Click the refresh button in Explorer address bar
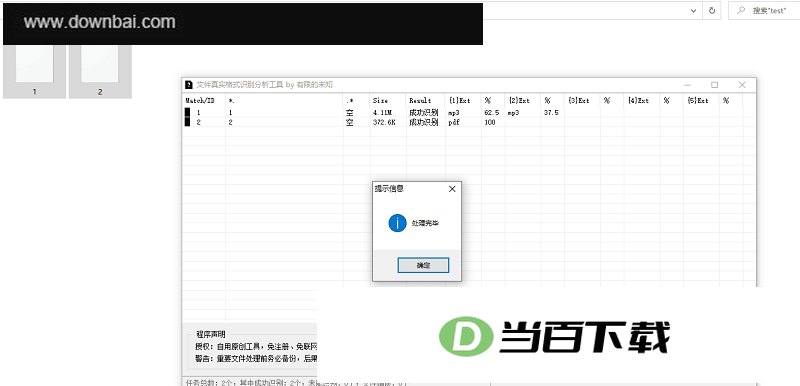 coord(712,11)
